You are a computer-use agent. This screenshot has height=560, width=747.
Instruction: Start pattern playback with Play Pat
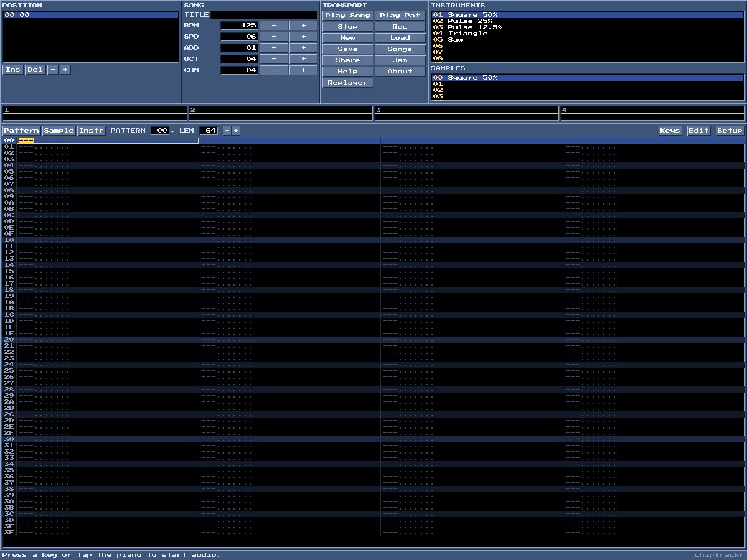click(400, 16)
